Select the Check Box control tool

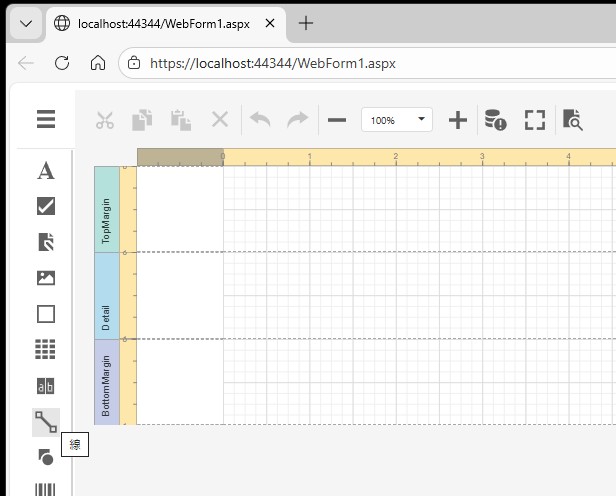[46, 206]
